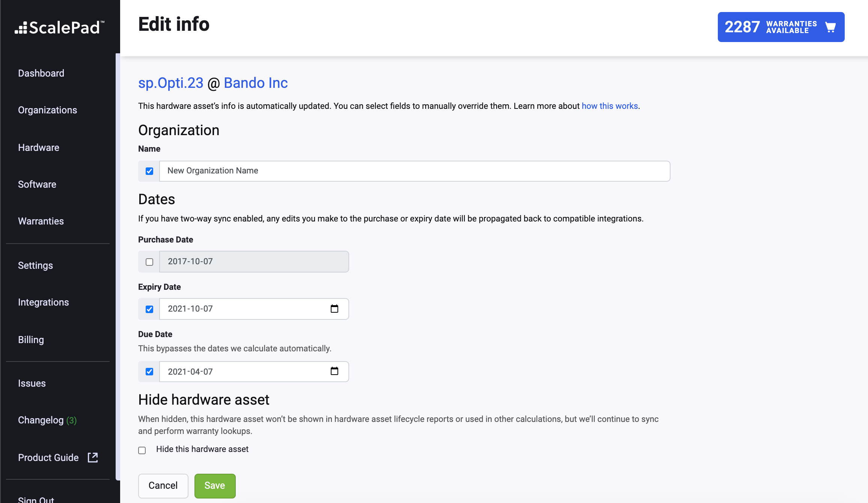Open Expiry Date calendar picker icon
Viewport: 868px width, 503px height.
pos(334,309)
